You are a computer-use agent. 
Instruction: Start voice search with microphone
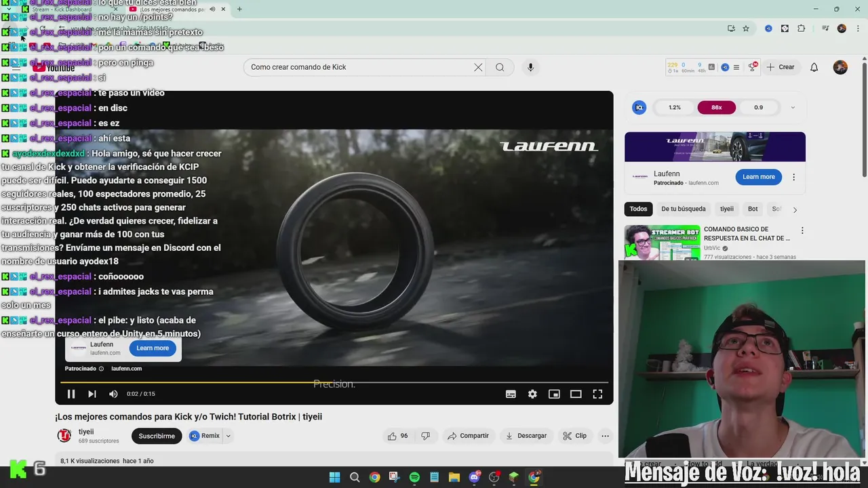pos(530,67)
